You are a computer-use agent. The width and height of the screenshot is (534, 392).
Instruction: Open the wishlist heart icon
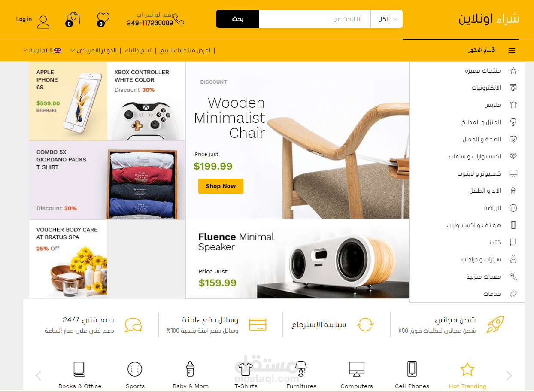[x=103, y=19]
